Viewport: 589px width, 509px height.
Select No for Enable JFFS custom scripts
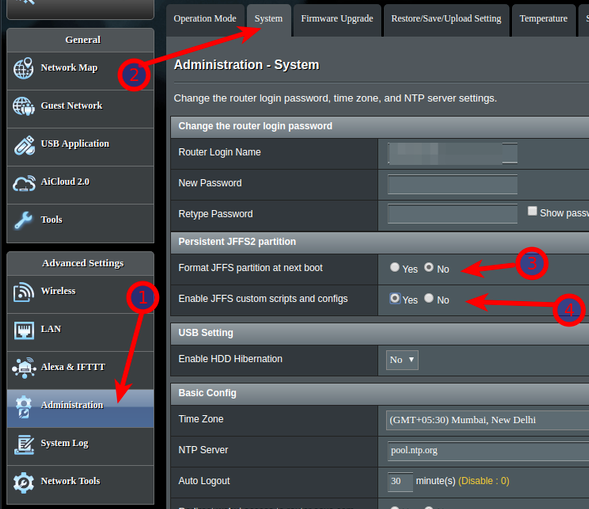click(x=429, y=298)
